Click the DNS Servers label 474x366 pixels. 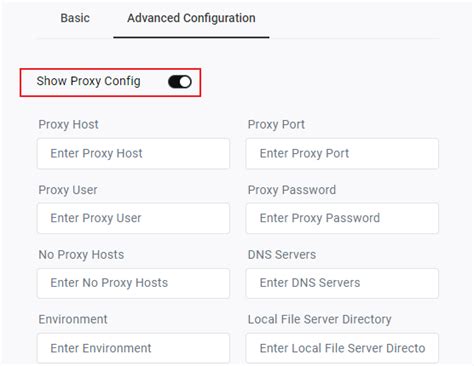pyautogui.click(x=282, y=255)
